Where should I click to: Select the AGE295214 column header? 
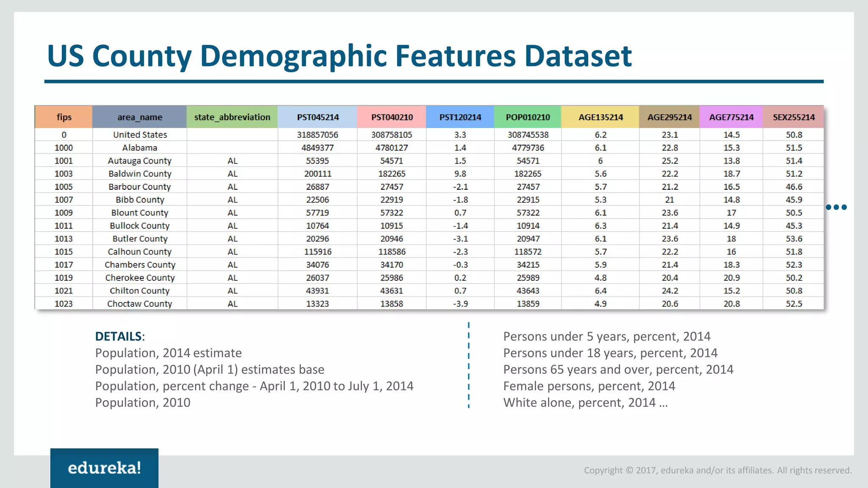[669, 117]
